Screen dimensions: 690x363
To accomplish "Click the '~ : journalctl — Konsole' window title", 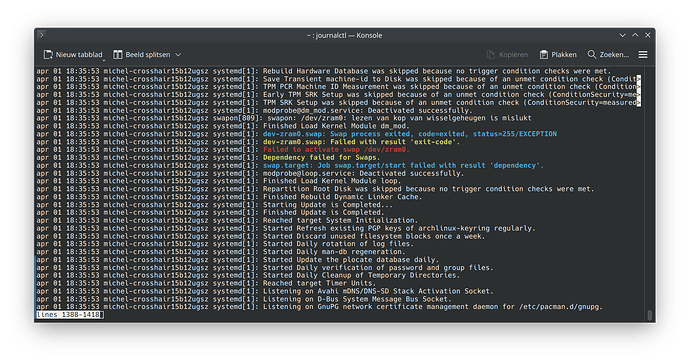I will tap(345, 35).
